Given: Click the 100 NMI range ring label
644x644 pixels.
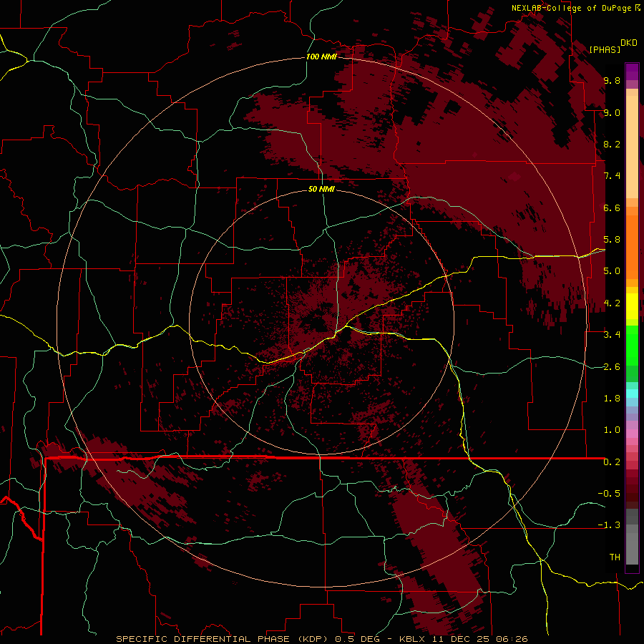Looking at the screenshot, I should [x=321, y=57].
